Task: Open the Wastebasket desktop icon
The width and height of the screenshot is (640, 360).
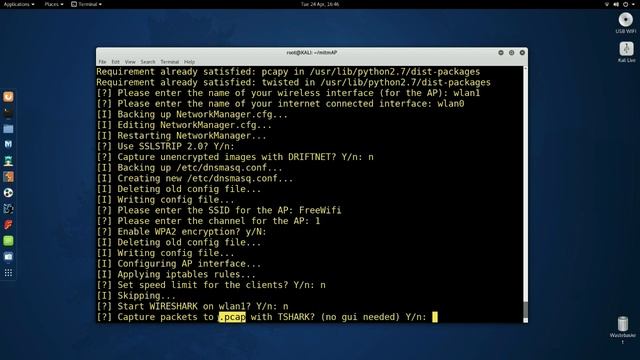Action: (623, 324)
